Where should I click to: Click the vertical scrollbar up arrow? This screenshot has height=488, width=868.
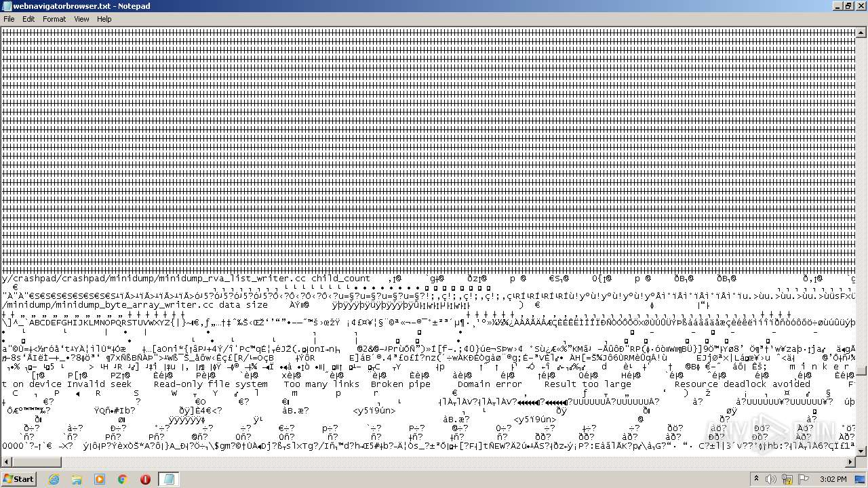pos(862,33)
